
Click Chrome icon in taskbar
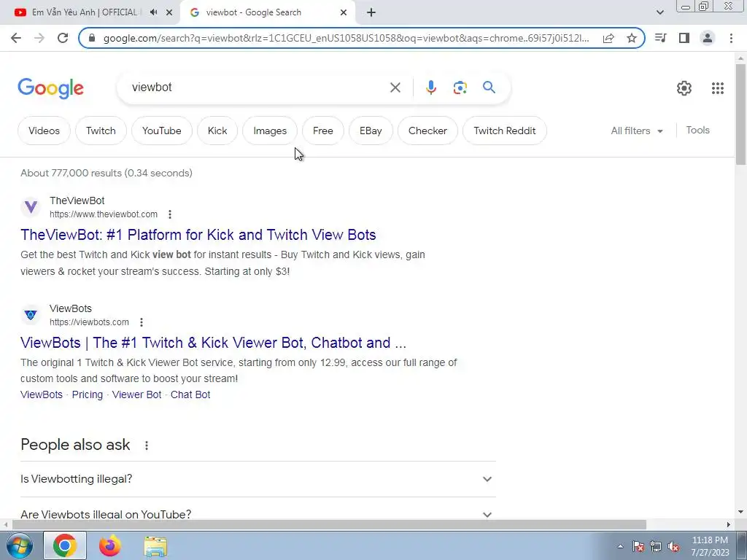coord(65,545)
